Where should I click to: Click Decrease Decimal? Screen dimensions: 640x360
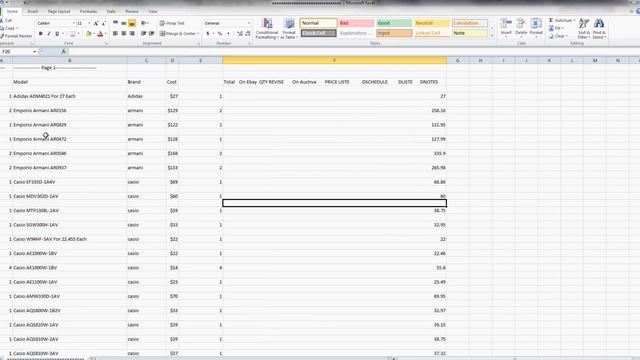pyautogui.click(x=248, y=33)
